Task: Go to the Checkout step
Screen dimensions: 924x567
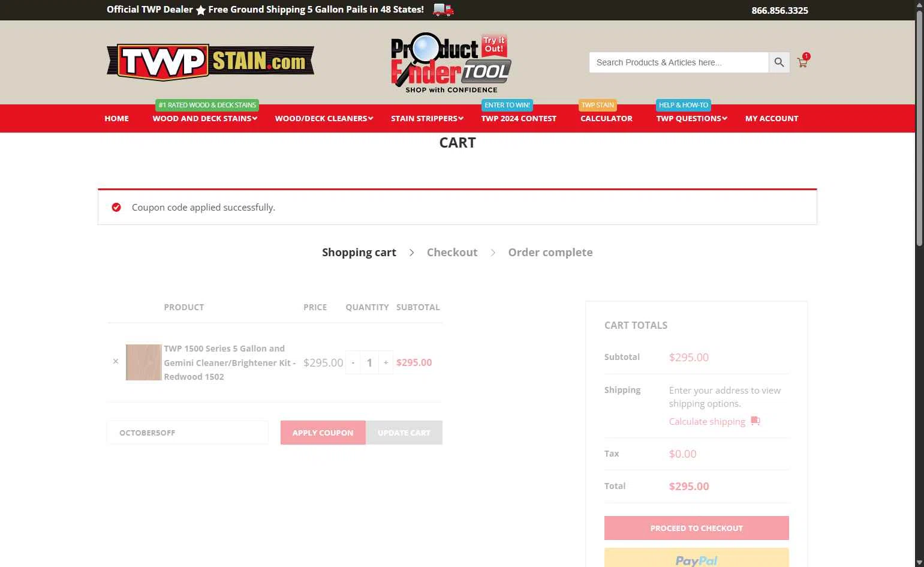Action: [452, 252]
